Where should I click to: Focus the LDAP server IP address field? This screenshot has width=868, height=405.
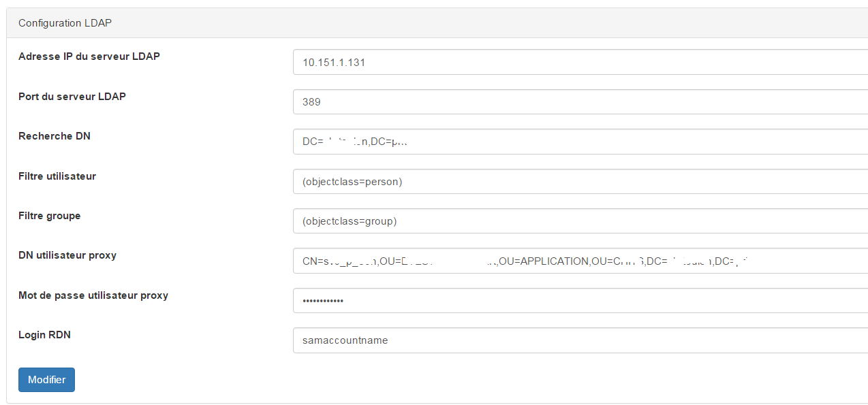point(580,62)
